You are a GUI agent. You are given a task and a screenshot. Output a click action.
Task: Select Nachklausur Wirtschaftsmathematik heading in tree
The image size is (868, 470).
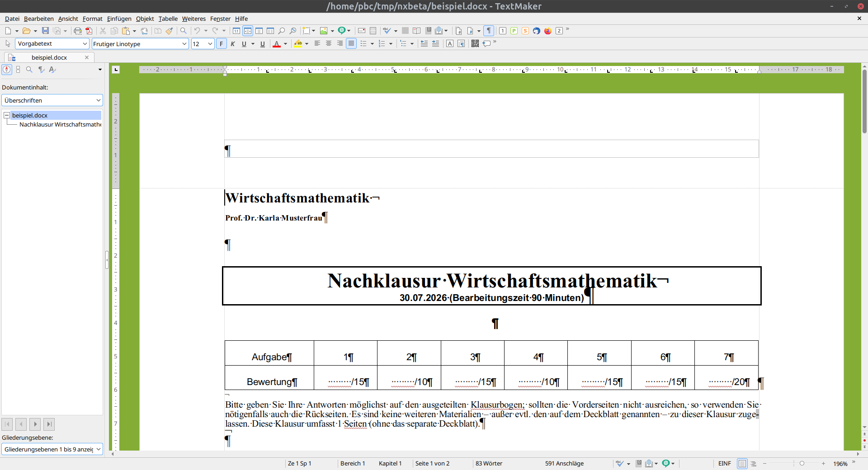[60, 124]
